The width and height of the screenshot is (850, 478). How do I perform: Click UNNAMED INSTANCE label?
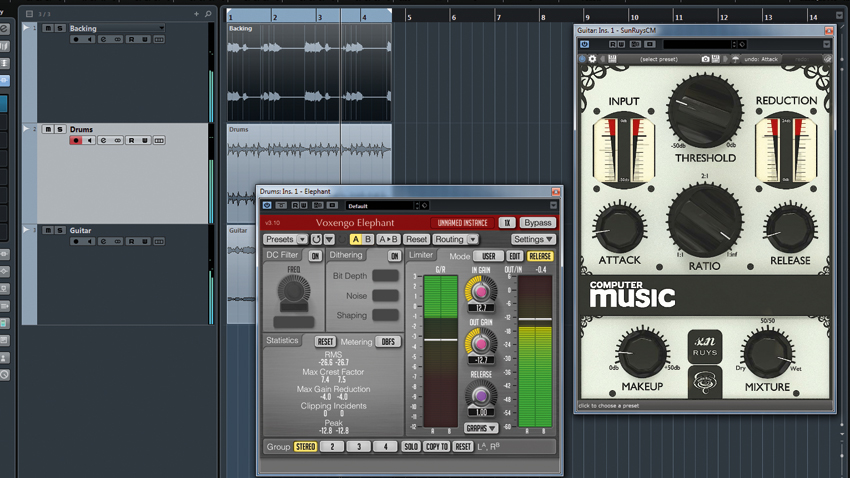(462, 223)
